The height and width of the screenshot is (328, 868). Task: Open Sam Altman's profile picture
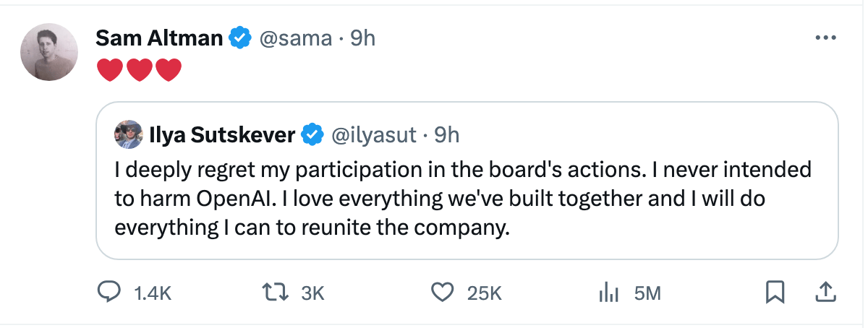click(49, 52)
